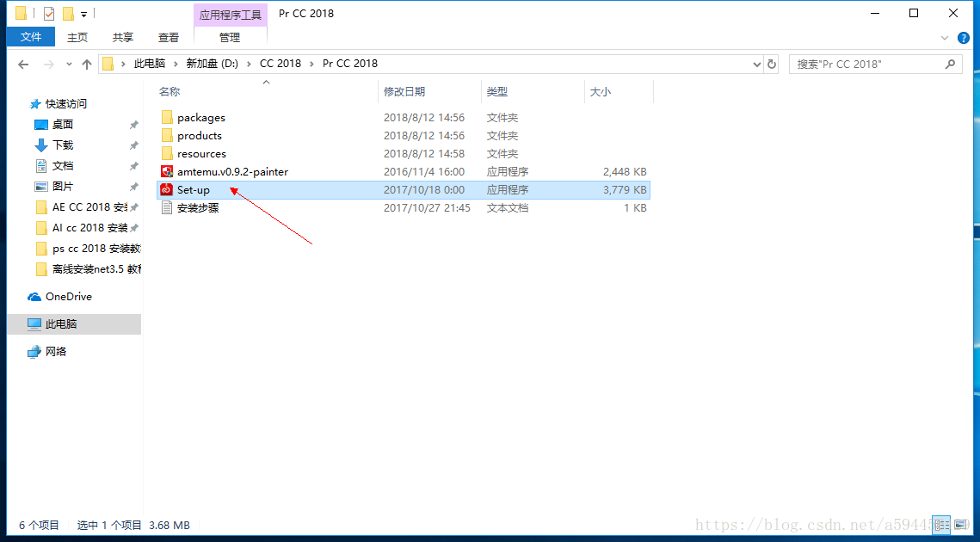Open 下载 in quick access
Viewport: 980px width, 542px height.
(63, 145)
